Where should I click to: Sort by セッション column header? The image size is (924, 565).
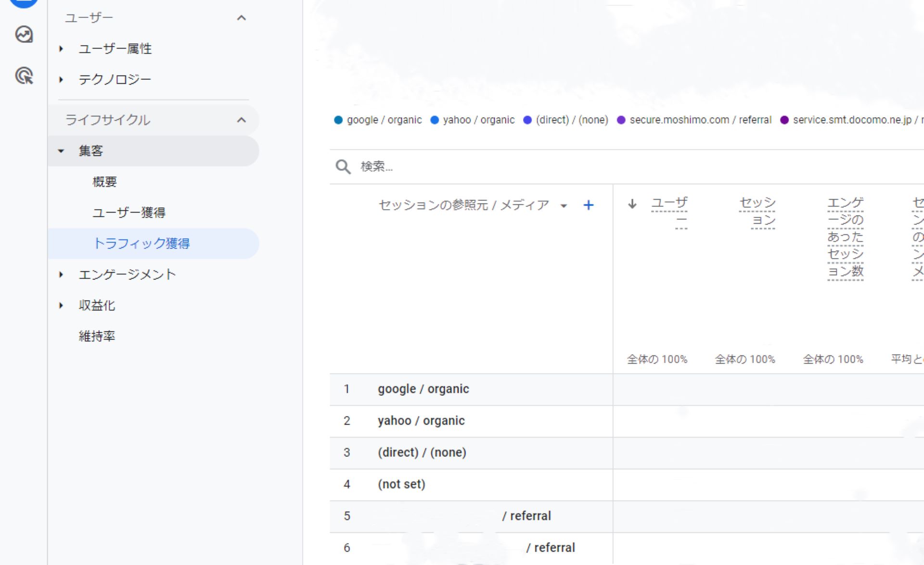(x=757, y=212)
